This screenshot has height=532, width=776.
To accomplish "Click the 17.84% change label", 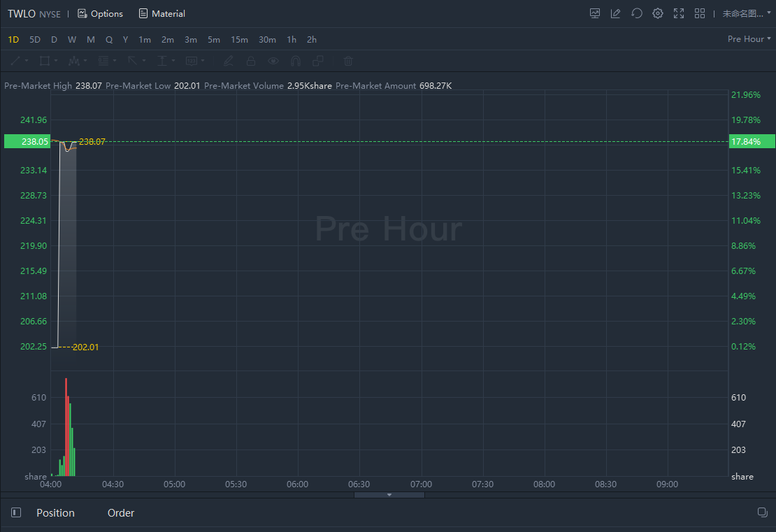I will coord(752,141).
